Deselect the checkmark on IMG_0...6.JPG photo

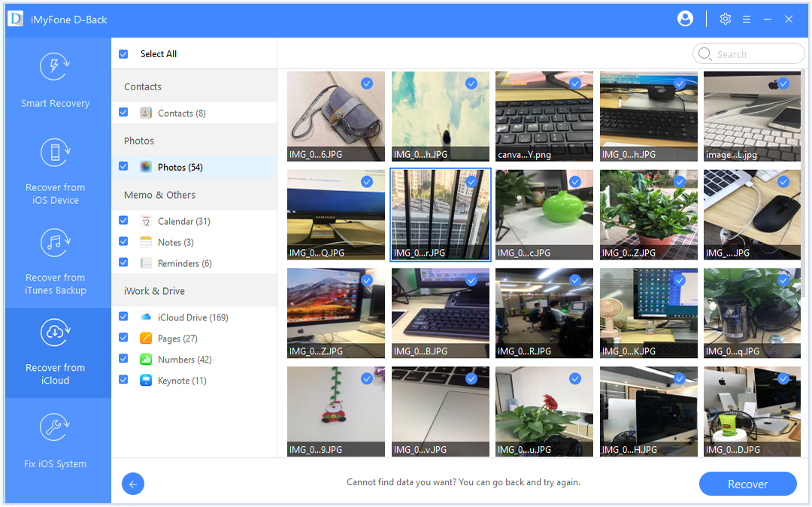click(x=367, y=83)
